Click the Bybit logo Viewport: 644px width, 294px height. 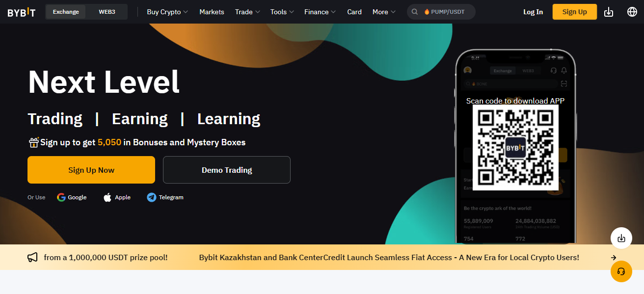(x=22, y=12)
